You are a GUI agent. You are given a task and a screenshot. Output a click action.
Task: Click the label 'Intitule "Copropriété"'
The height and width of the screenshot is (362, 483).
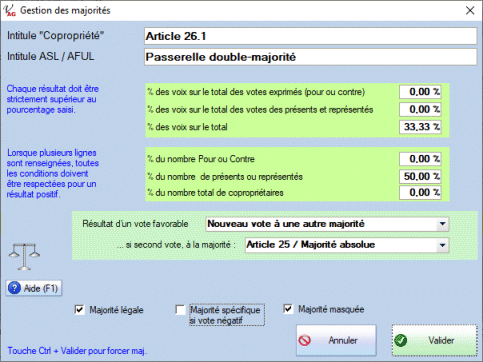coord(55,35)
